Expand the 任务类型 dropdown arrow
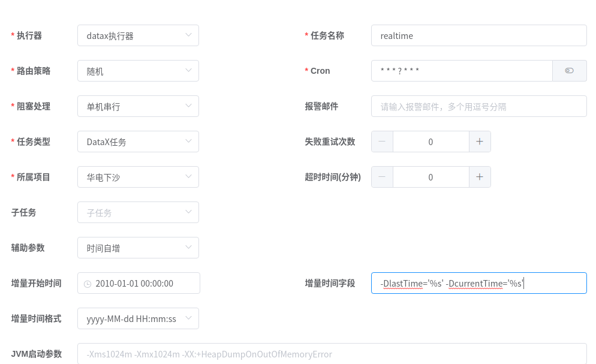Image resolution: width=596 pixels, height=364 pixels. [x=188, y=142]
